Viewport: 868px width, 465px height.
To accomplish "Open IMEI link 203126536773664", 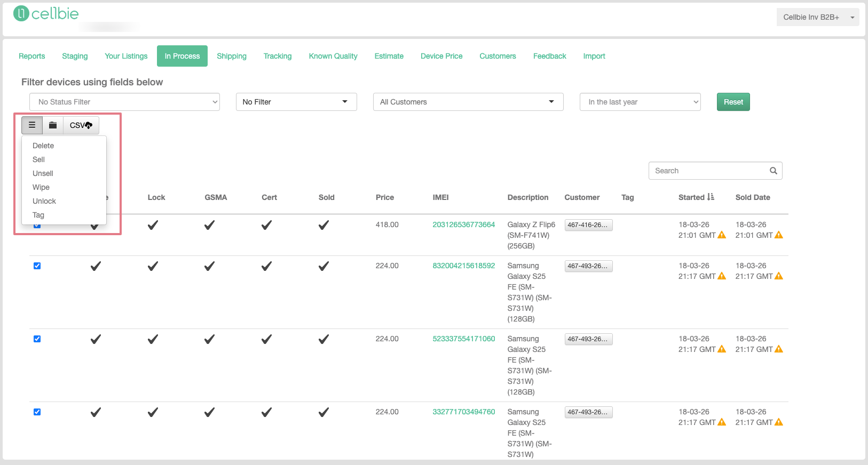I will (x=464, y=225).
